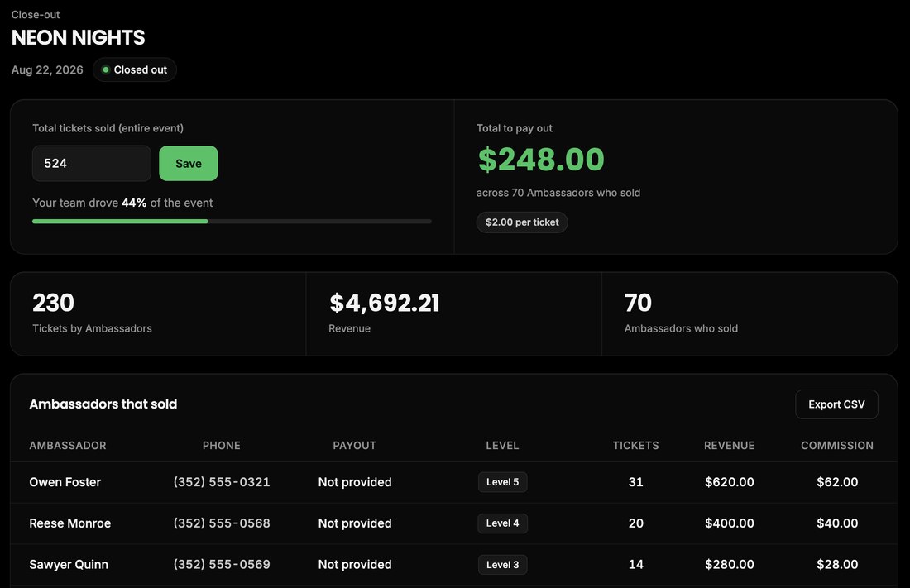Click the $62.00 commission cell
The width and height of the screenshot is (910, 588).
tap(837, 482)
